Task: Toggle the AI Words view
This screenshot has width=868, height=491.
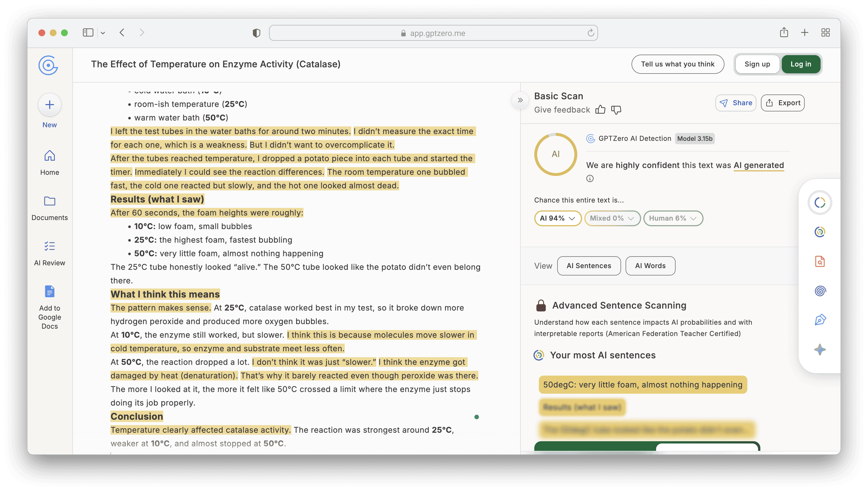Action: 650,266
